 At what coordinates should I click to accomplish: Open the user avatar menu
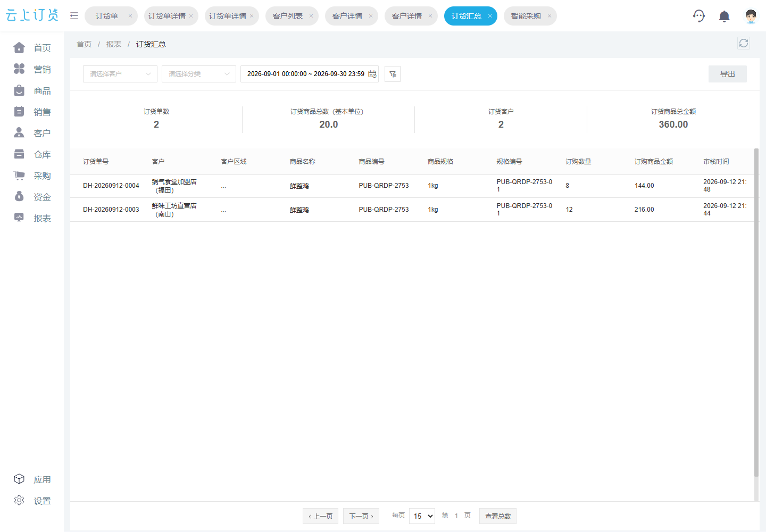(x=751, y=16)
